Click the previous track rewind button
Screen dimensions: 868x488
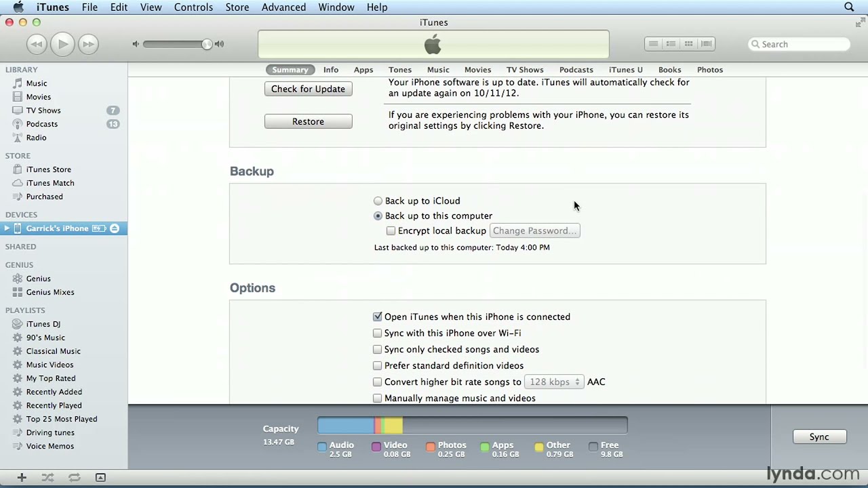[37, 44]
